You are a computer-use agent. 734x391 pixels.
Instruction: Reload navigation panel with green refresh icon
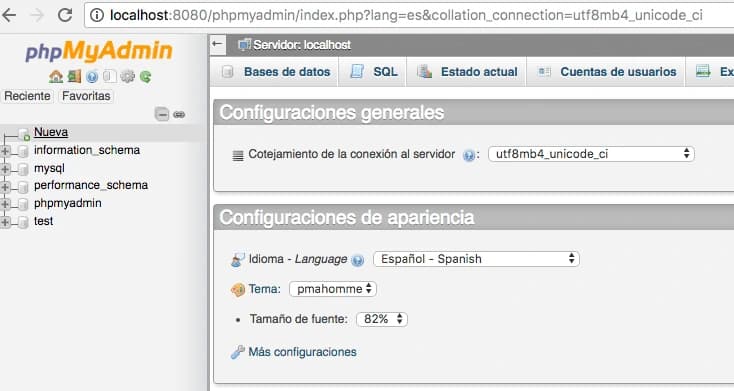pos(146,76)
